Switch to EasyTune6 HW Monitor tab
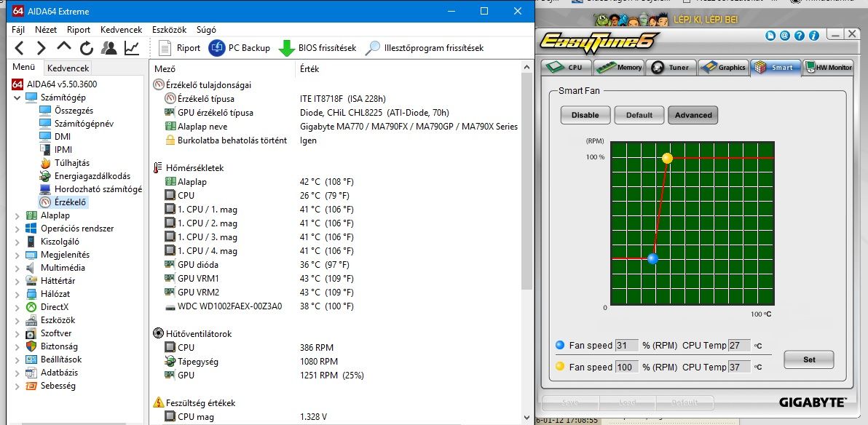The width and height of the screenshot is (868, 425). click(x=828, y=68)
